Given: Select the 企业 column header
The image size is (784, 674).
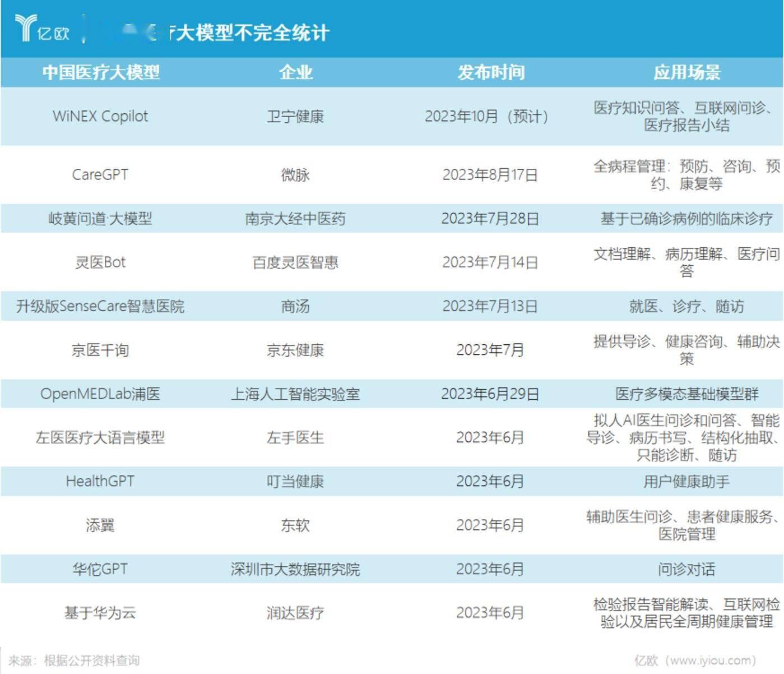Looking at the screenshot, I should coord(295,72).
